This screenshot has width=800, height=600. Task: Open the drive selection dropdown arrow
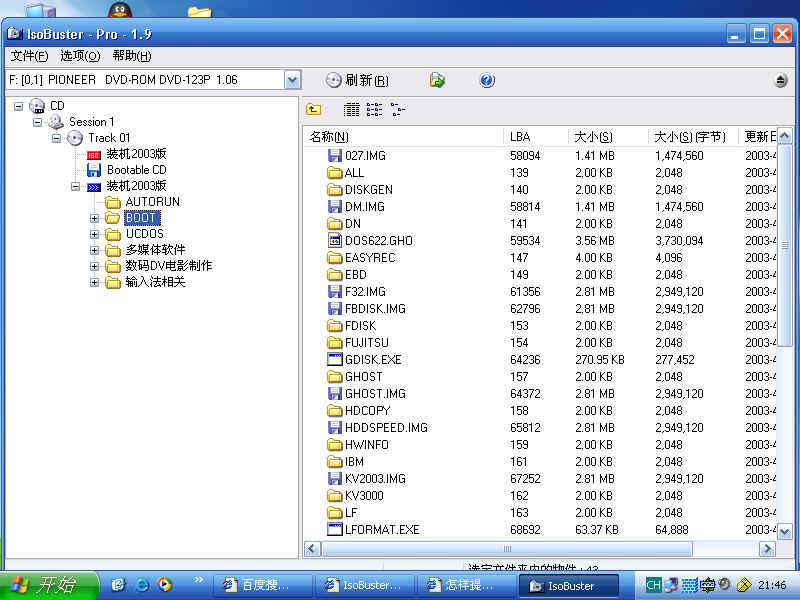click(292, 80)
